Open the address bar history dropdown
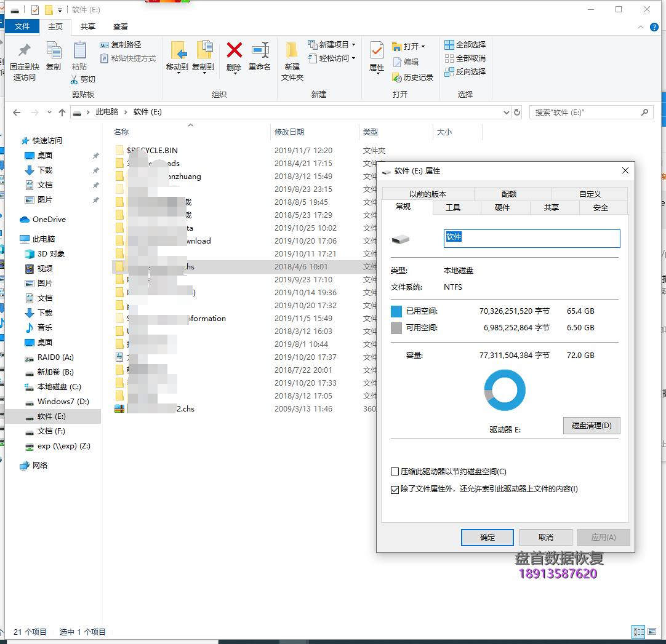This screenshot has width=666, height=644. pyautogui.click(x=506, y=113)
